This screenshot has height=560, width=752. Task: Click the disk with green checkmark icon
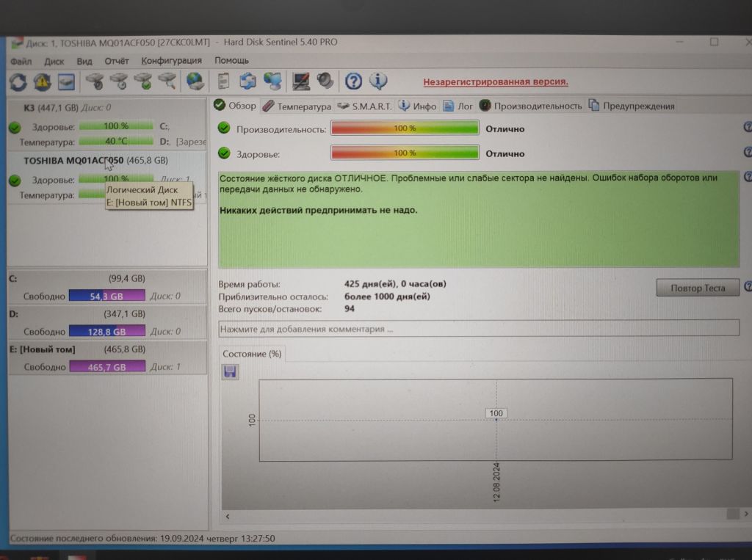143,81
